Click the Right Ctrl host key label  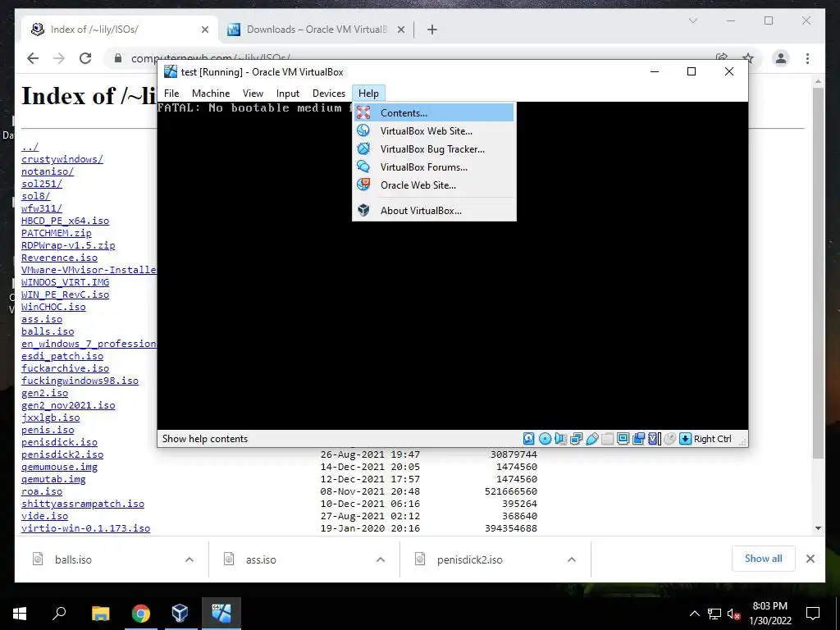pos(713,439)
